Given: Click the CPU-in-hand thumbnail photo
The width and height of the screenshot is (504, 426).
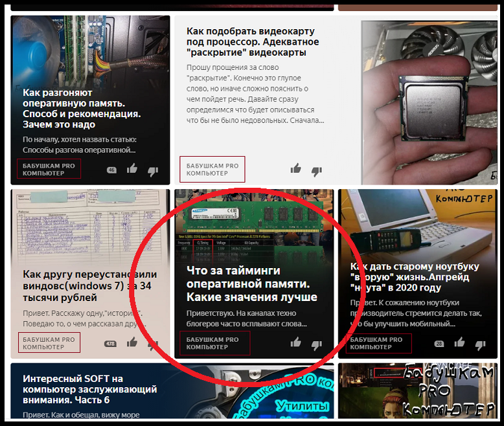Looking at the screenshot, I should point(429,103).
